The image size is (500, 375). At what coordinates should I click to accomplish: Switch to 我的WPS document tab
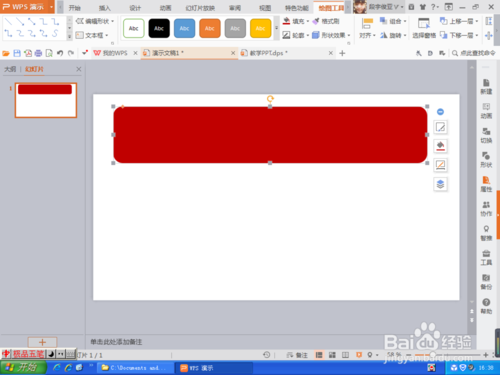pyautogui.click(x=115, y=53)
